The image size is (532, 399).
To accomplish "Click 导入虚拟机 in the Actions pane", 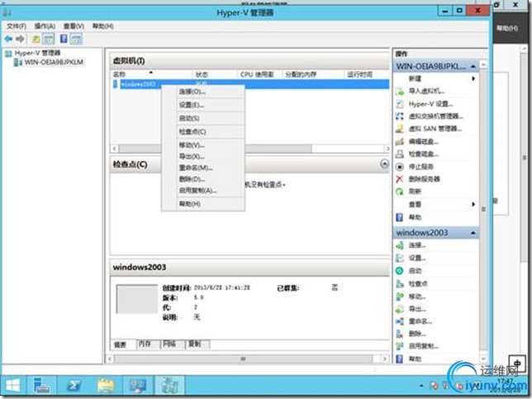I will pyautogui.click(x=426, y=91).
